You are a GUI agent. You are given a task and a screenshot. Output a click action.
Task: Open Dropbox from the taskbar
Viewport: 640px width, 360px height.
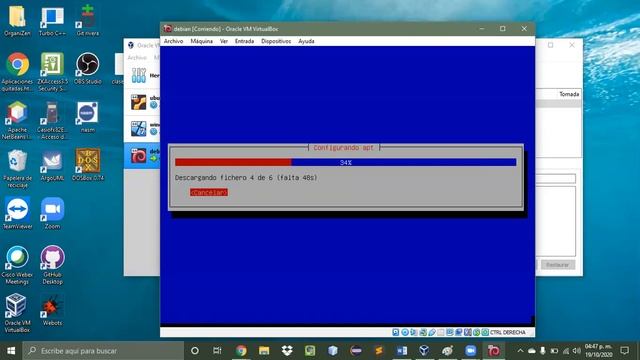pos(287,351)
